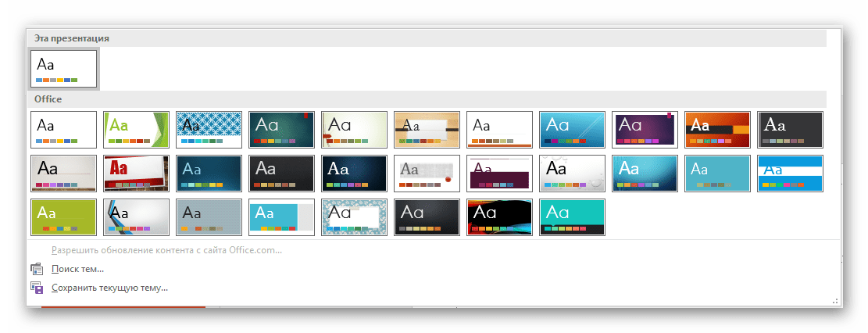Apply the gray pixelated theme with red dot
The image size is (868, 333).
(x=427, y=174)
